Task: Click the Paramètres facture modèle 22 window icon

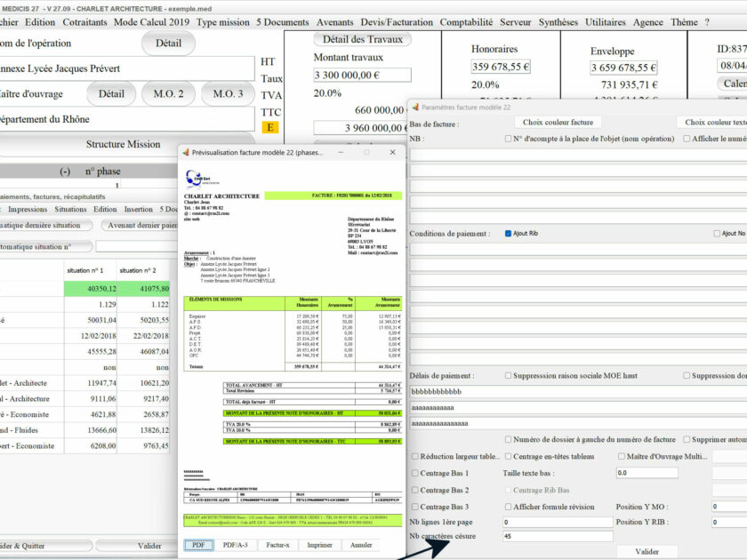Action: click(x=415, y=108)
